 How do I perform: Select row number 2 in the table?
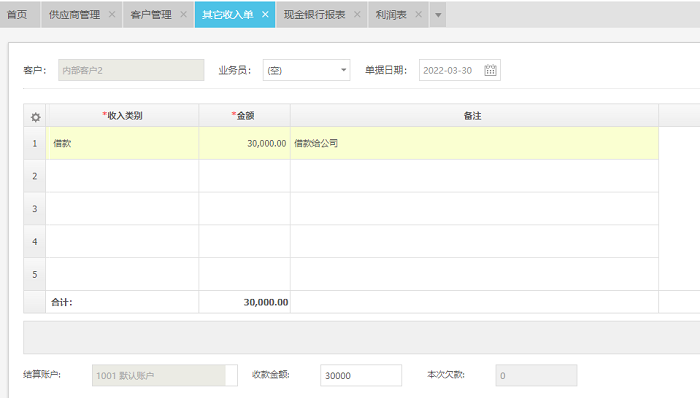pos(35,176)
